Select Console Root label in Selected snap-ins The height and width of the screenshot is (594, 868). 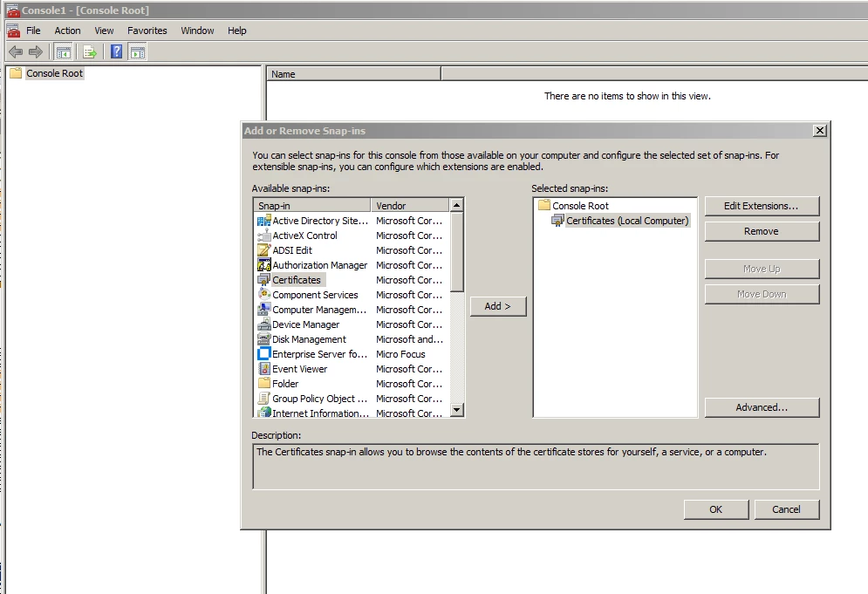click(x=580, y=205)
